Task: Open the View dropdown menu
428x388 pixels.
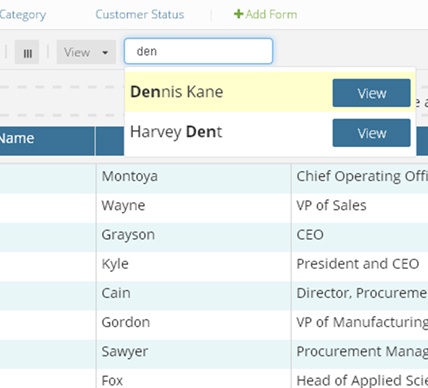Action: pyautogui.click(x=86, y=52)
